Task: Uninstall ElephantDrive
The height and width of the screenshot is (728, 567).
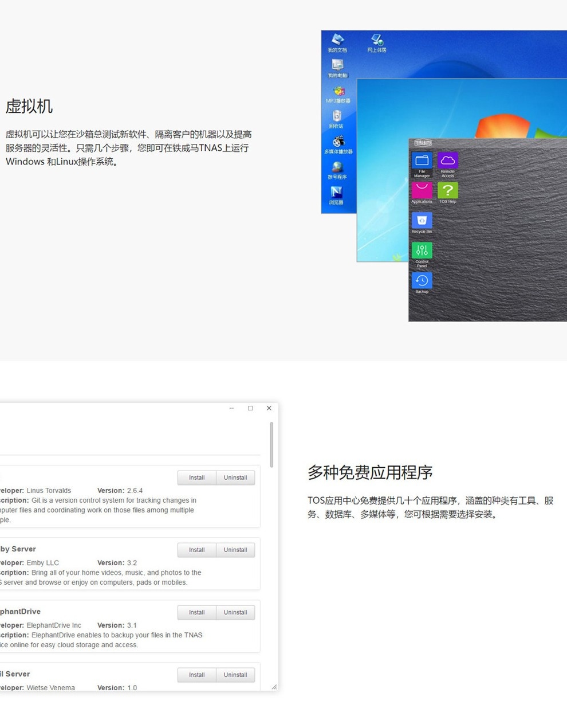Action: (x=235, y=612)
